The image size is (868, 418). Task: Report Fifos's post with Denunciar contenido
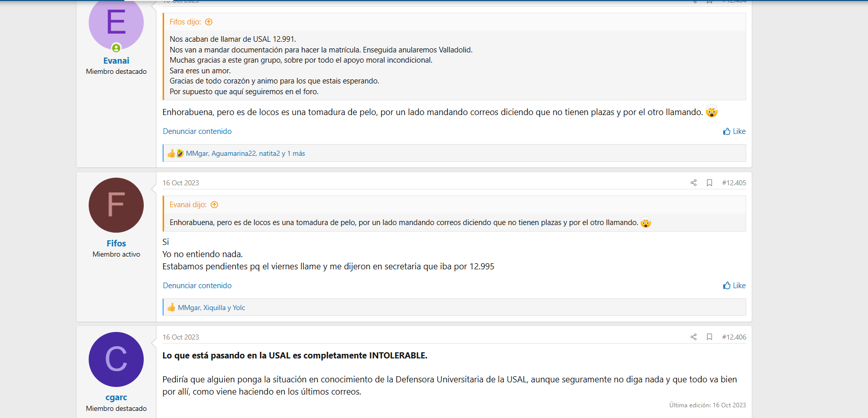pos(197,286)
